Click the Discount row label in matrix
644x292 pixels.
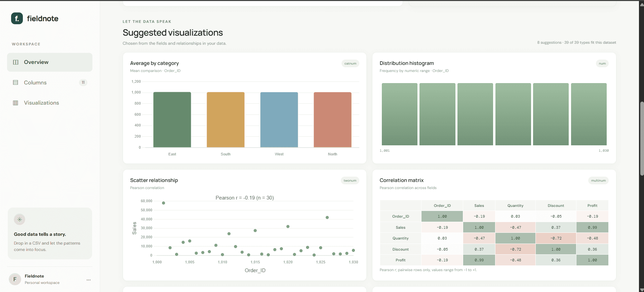point(400,249)
